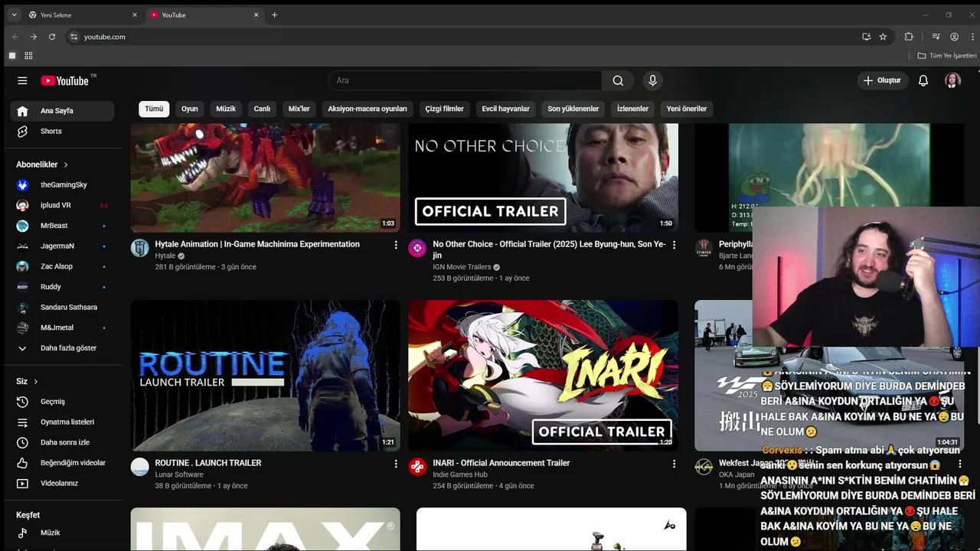The height and width of the screenshot is (551, 980).
Task: Open Sandaru Sathsara channel subscription
Action: click(x=62, y=307)
